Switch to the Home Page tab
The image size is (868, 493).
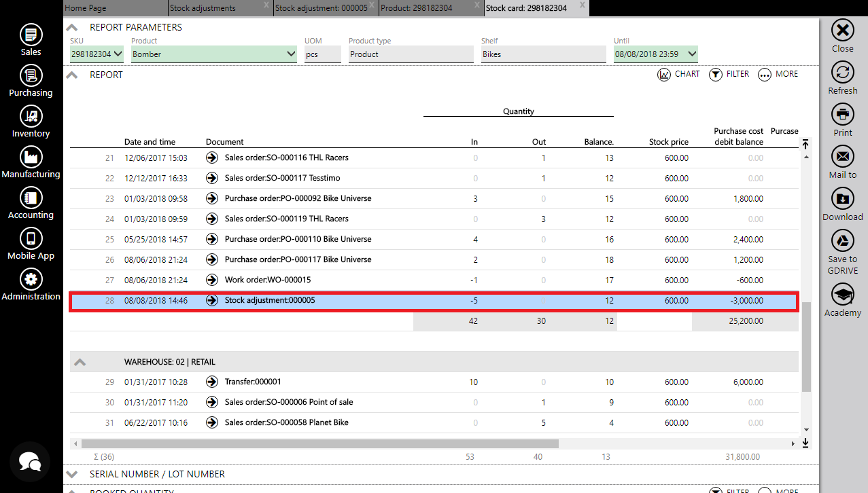click(x=116, y=8)
